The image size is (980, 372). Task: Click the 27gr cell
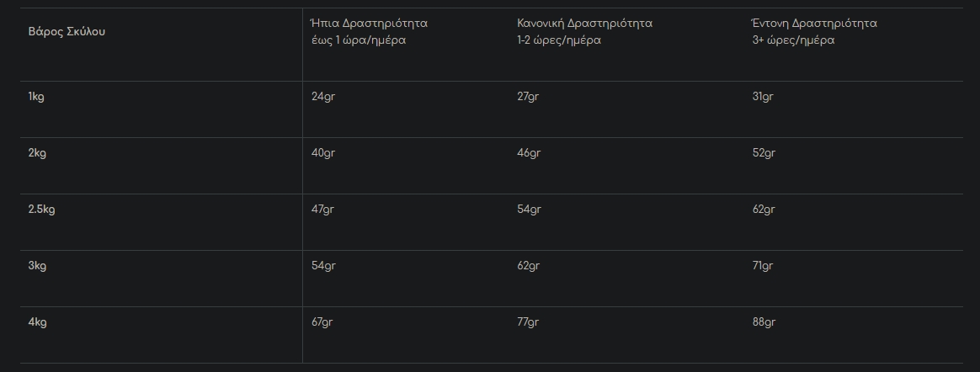(x=528, y=97)
